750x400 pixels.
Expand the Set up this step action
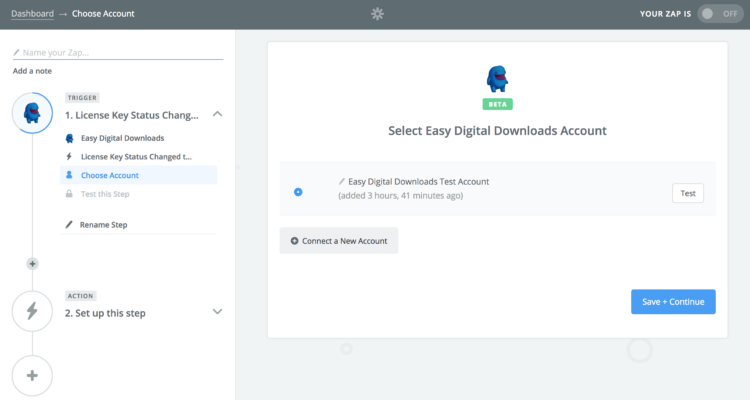point(217,311)
